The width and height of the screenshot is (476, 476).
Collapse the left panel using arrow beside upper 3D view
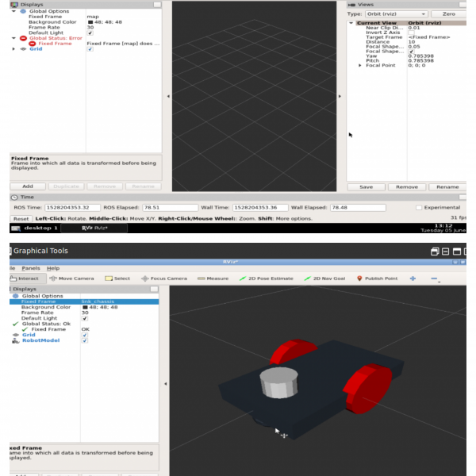click(x=168, y=96)
